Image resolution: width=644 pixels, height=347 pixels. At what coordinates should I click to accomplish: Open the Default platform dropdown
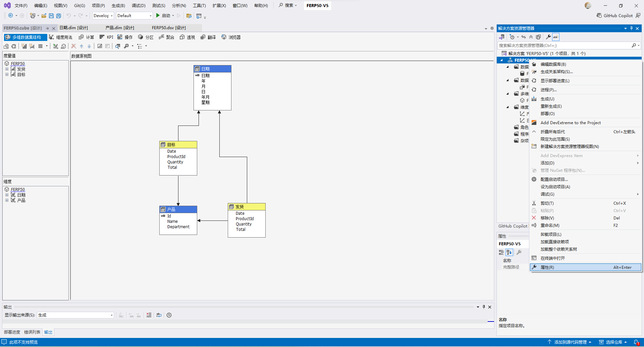(x=135, y=16)
